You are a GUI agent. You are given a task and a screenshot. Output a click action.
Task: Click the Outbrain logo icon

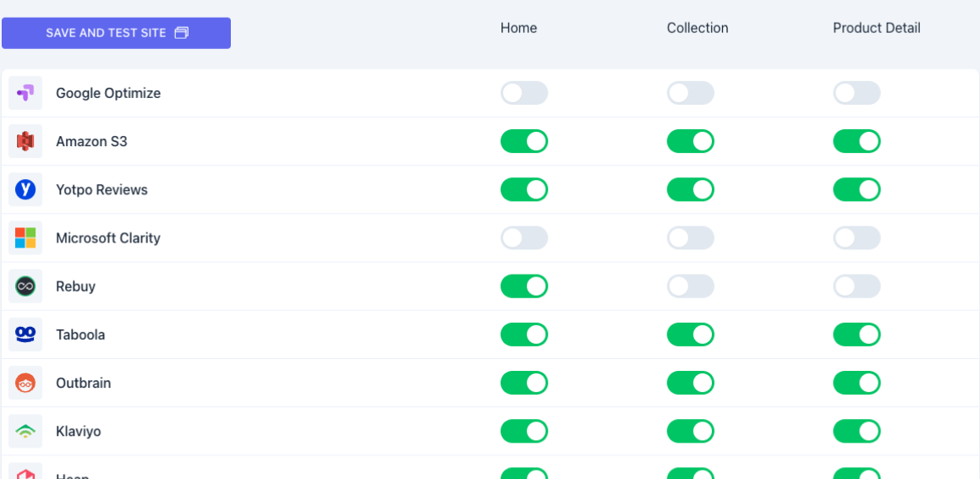(x=25, y=383)
